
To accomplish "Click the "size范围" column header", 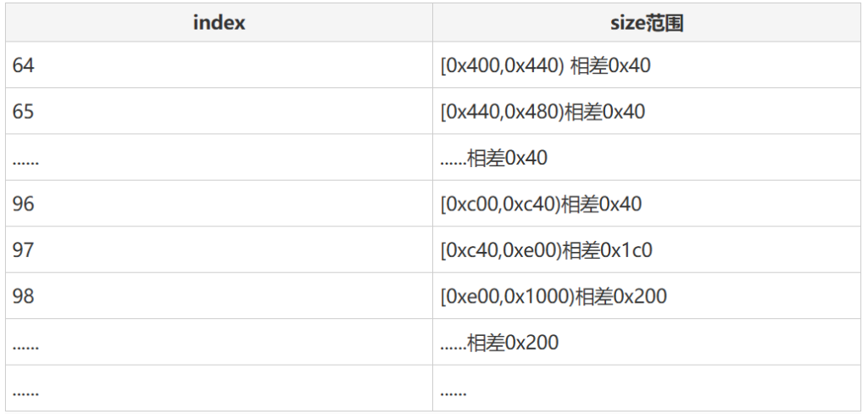I will (647, 23).
